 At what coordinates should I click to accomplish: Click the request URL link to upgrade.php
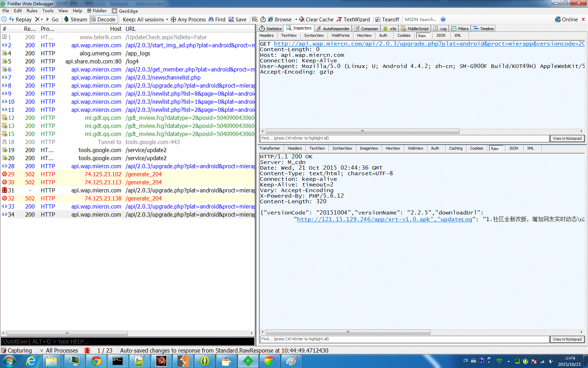click(x=429, y=44)
